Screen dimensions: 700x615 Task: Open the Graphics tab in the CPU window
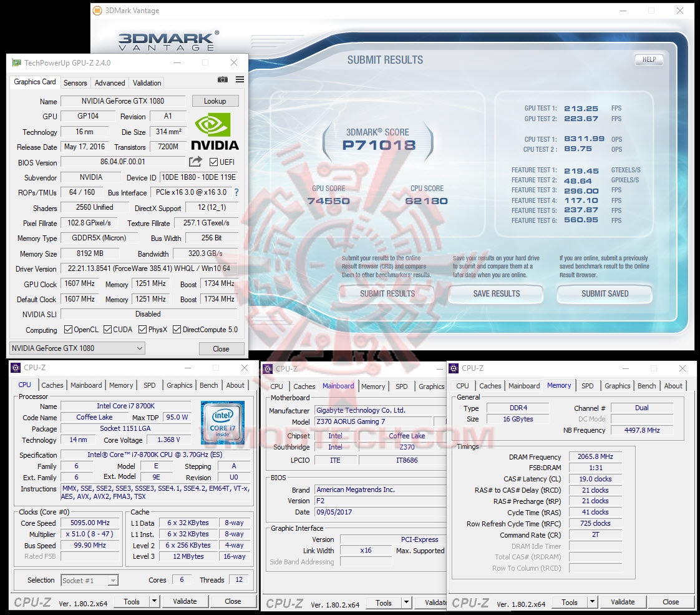pos(180,385)
